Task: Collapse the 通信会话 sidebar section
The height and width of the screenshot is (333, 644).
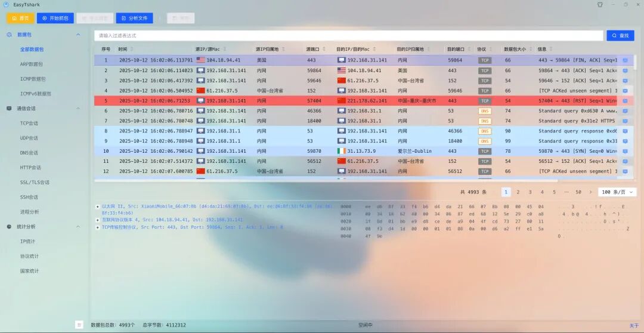Action: [x=78, y=109]
